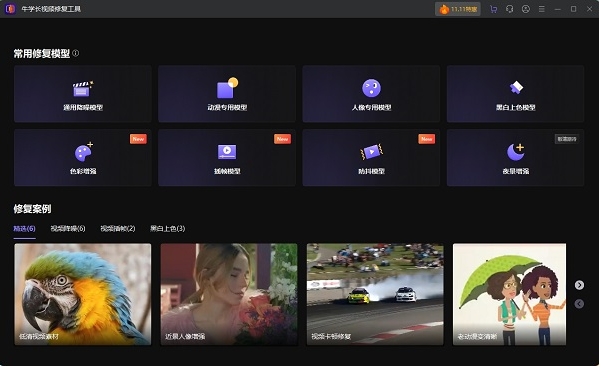
Task: Open the racing cars 视频卡顿修复 example
Action: click(375, 295)
